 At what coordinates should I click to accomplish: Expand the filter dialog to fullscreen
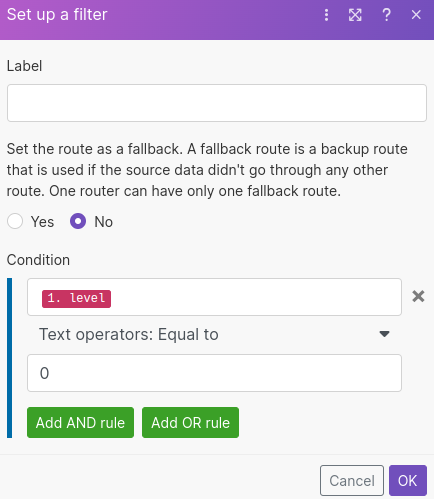(355, 15)
